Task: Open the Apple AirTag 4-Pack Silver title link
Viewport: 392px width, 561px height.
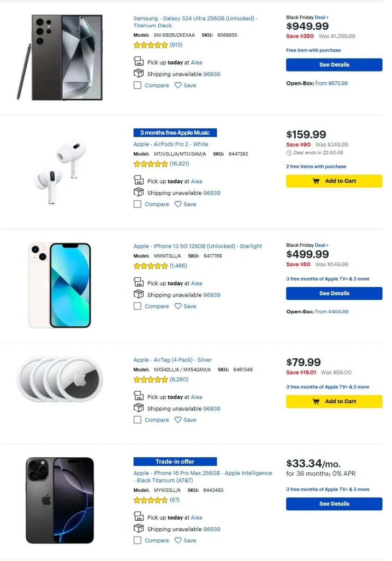Action: point(172,360)
